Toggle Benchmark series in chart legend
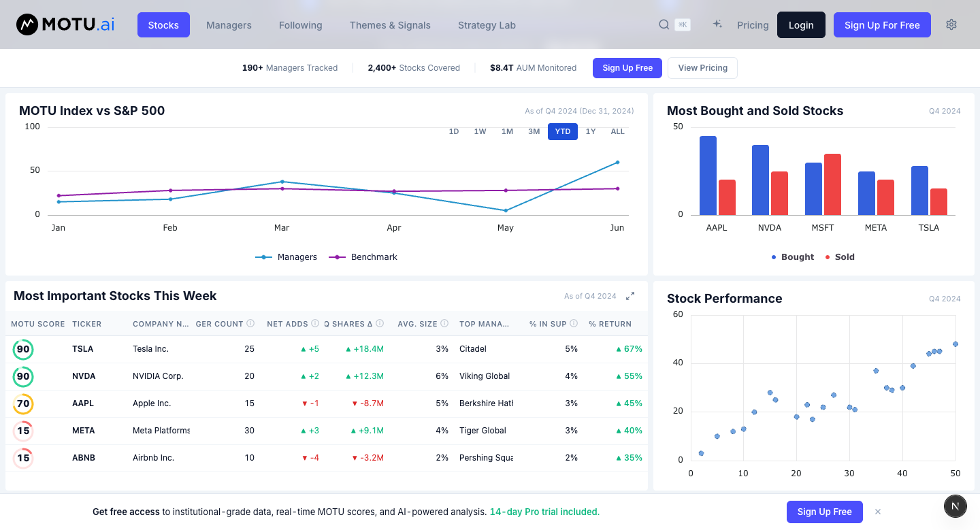Image resolution: width=980 pixels, height=530 pixels. (x=363, y=257)
